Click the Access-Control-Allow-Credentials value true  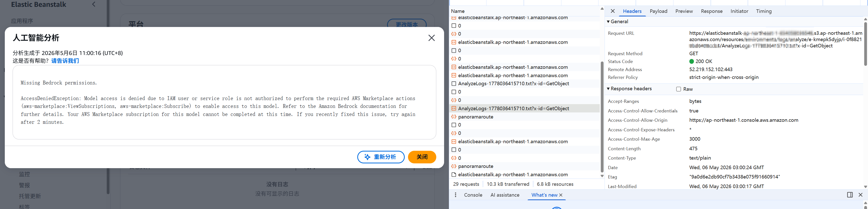pos(694,111)
